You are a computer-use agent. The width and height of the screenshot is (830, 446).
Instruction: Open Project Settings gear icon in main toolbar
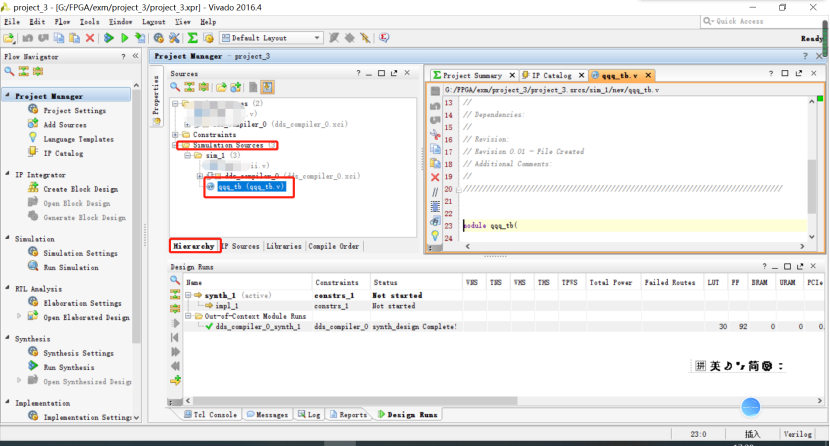(x=158, y=38)
